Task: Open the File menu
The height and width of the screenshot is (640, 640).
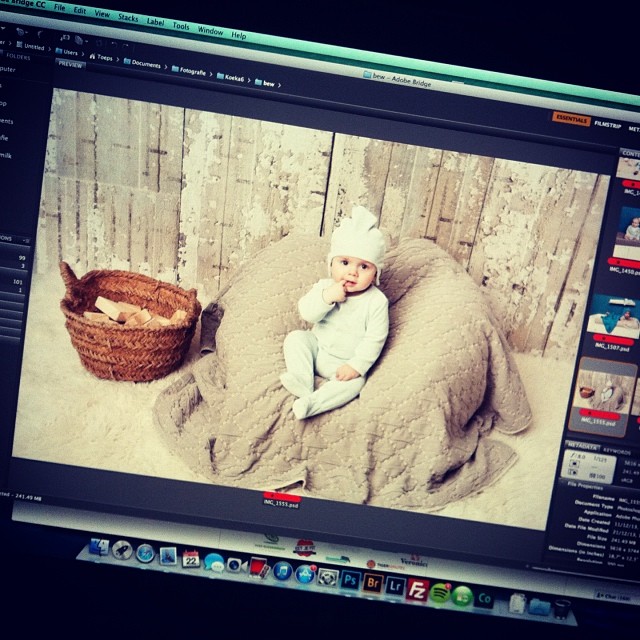Action: pos(59,7)
